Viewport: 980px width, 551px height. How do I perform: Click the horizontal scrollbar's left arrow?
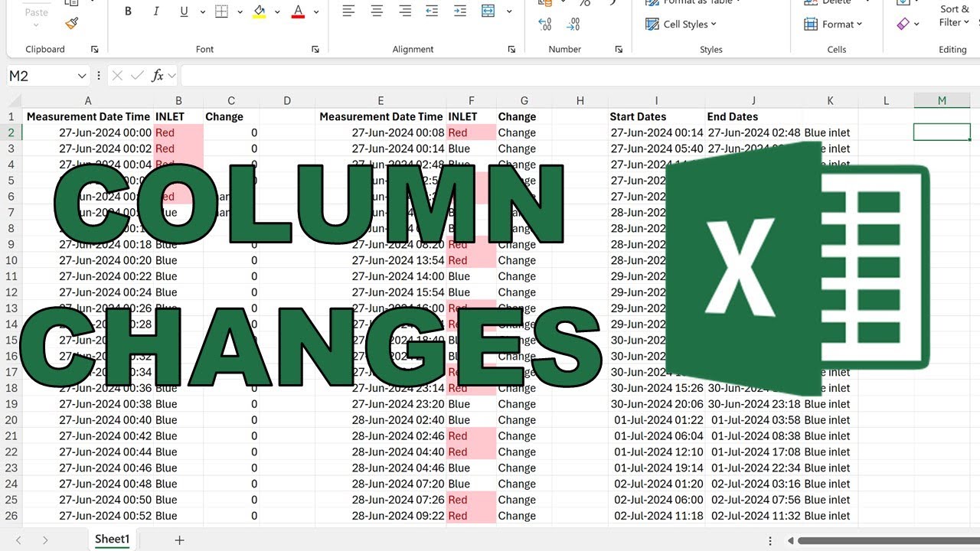click(791, 540)
